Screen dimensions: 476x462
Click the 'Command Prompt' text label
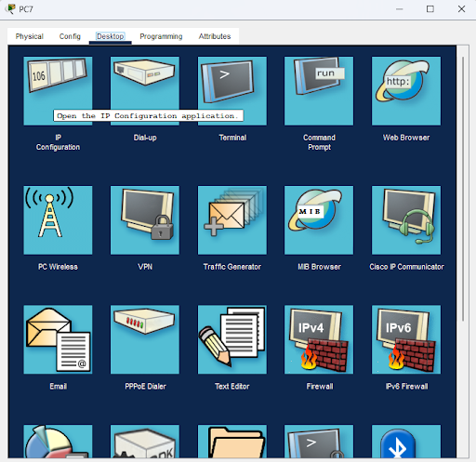(319, 142)
